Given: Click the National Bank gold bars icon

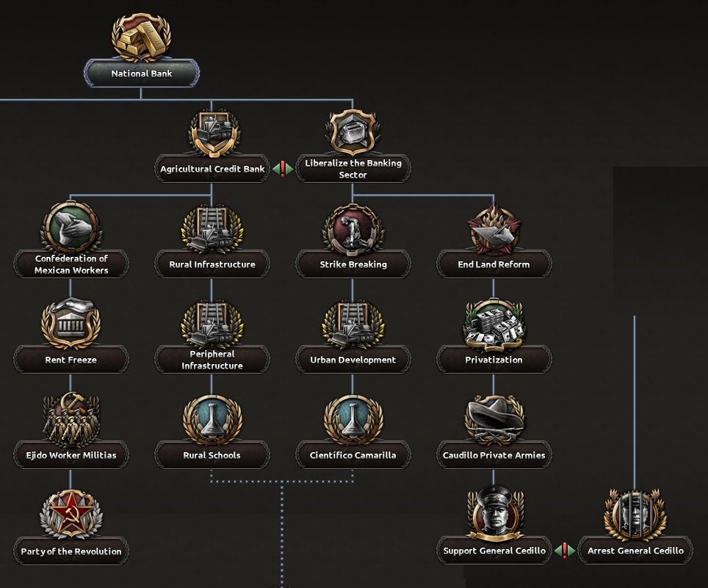Looking at the screenshot, I should pos(141,37).
